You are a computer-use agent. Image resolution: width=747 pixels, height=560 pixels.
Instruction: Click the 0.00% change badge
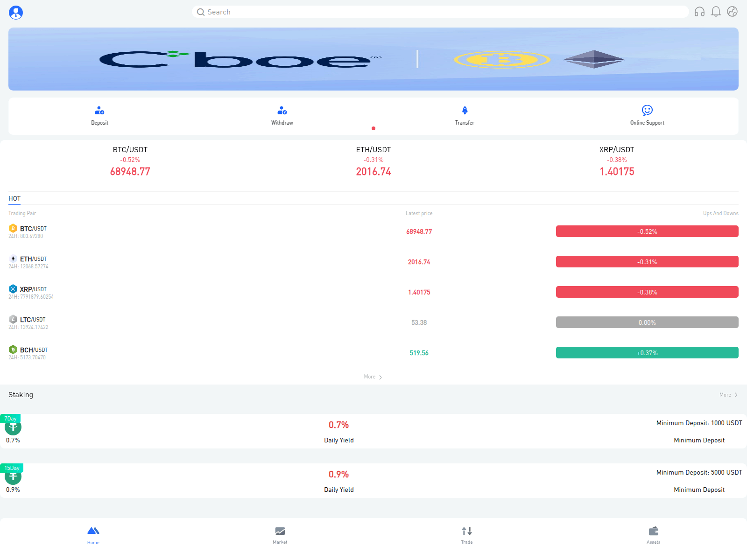[x=647, y=322]
